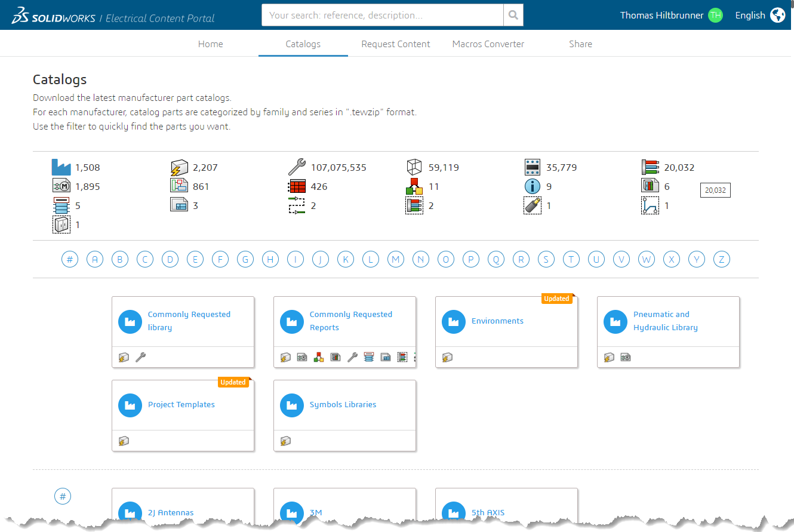This screenshot has width=794, height=532.
Task: Click the wireframe cube icon beside 59,119
Action: pyautogui.click(x=414, y=168)
